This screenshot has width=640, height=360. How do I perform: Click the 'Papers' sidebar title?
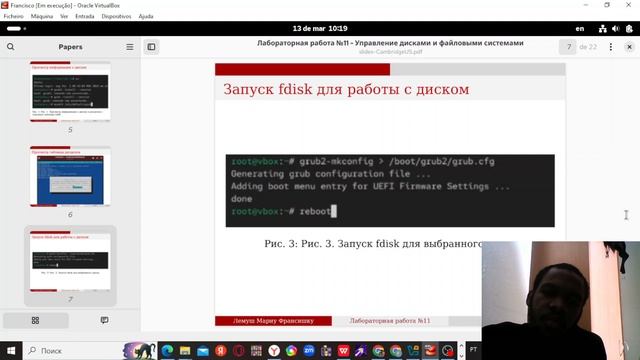pyautogui.click(x=70, y=47)
